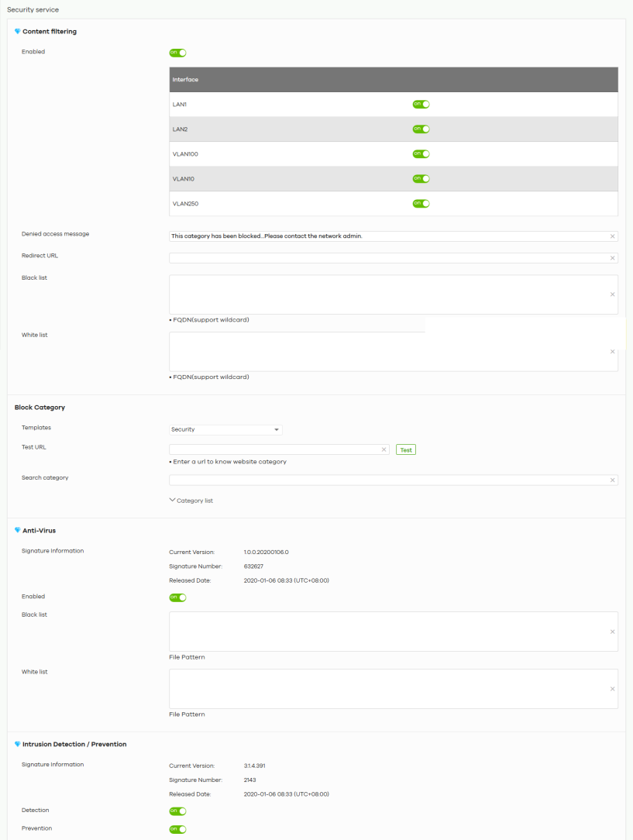Screen dimensions: 633x840
Task: Toggle content filtering for VLAN100
Action: [x=421, y=153]
